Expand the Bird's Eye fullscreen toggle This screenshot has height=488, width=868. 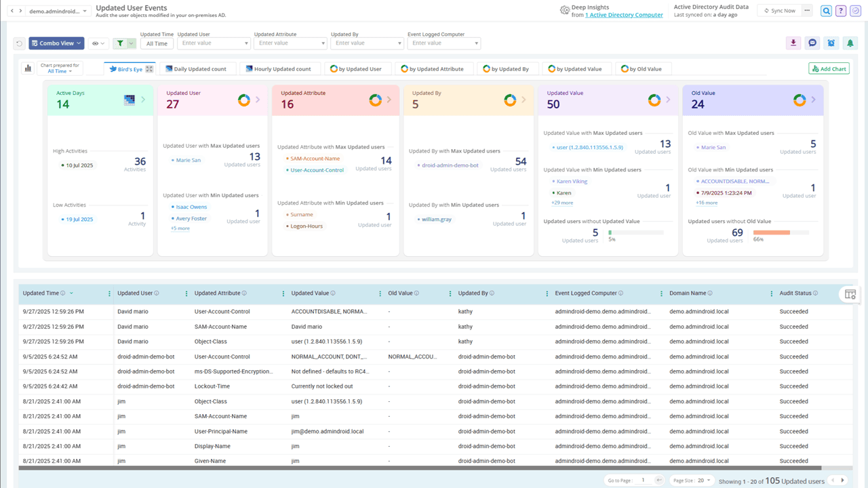[x=149, y=69]
